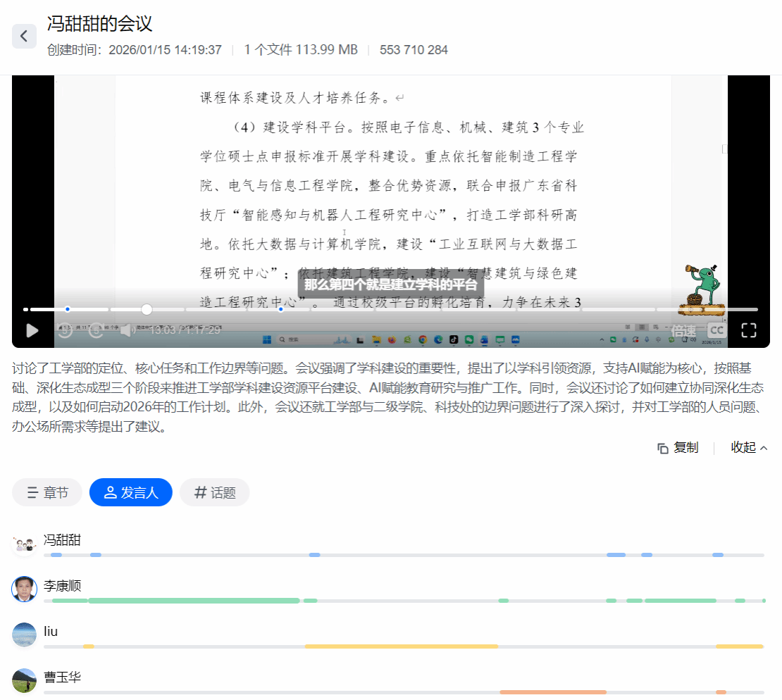The height and width of the screenshot is (700, 782).
Task: Click 冯甜甜's speaker avatar
Action: 25,544
